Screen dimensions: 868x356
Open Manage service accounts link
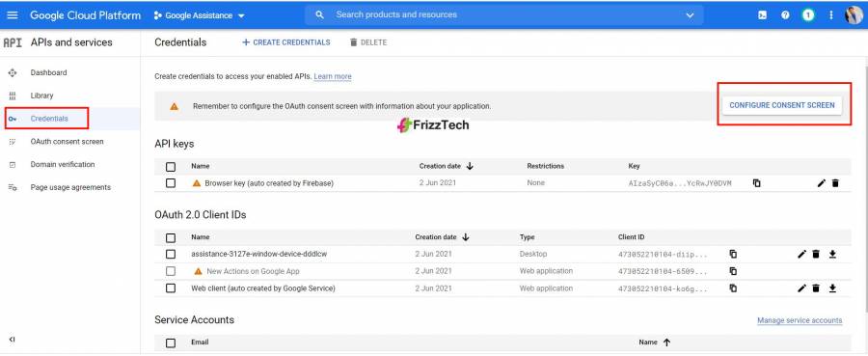800,320
